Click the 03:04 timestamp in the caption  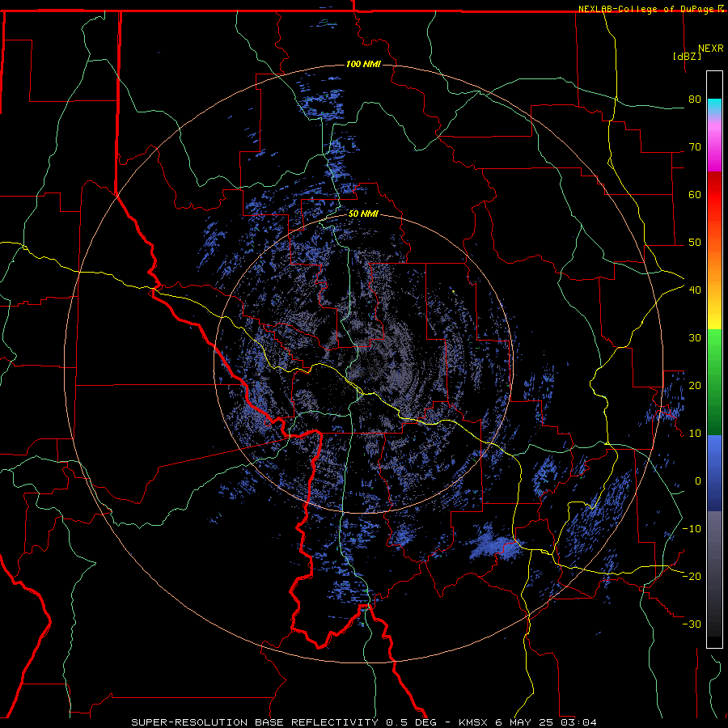coord(579,722)
